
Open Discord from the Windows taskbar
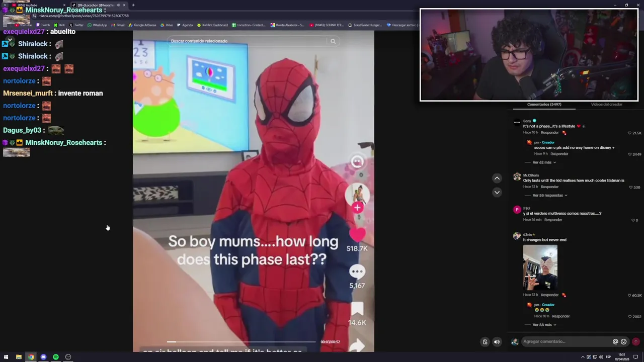click(x=43, y=357)
